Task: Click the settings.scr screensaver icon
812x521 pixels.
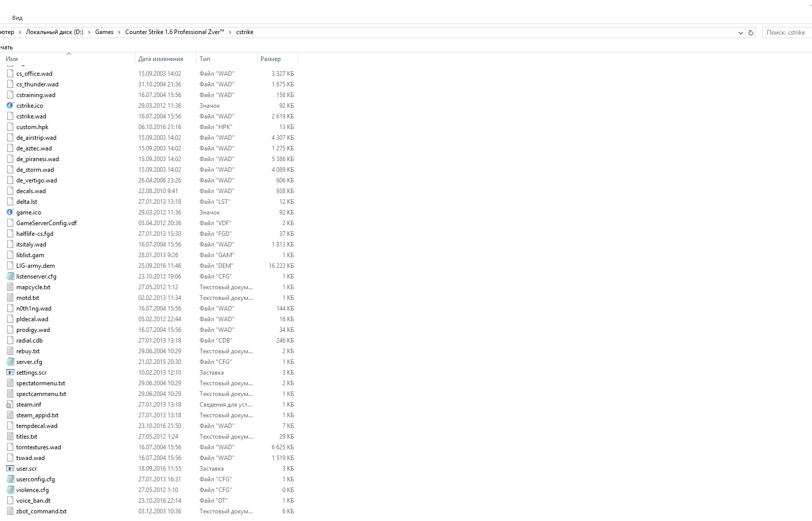Action: 10,373
